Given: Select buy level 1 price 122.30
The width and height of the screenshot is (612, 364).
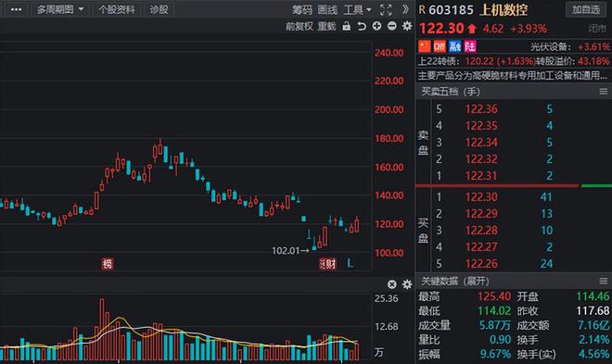Looking at the screenshot, I should 481,196.
